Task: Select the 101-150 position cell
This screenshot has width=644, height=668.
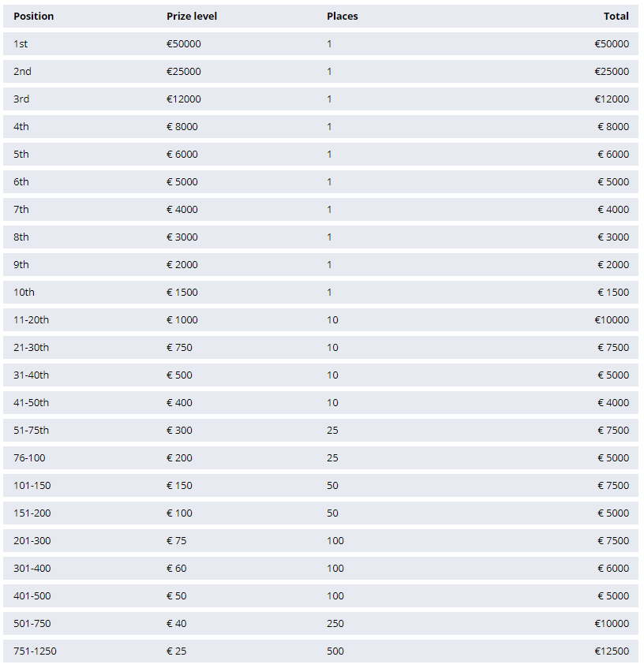Action: pyautogui.click(x=32, y=486)
